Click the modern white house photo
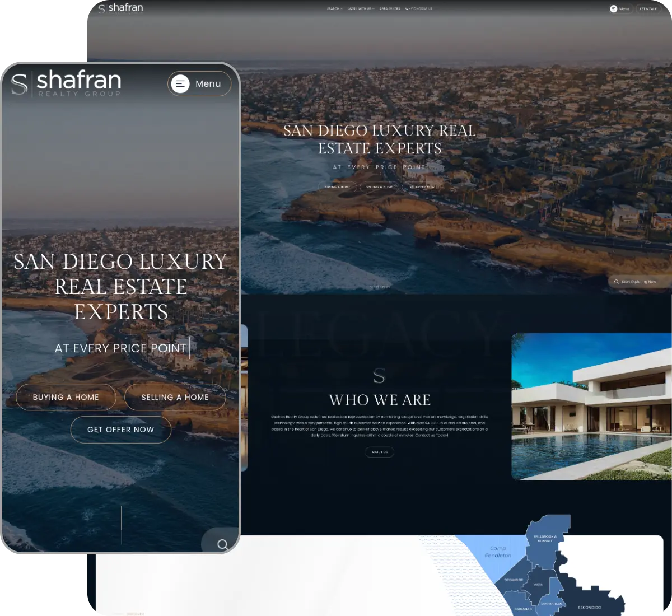This screenshot has width=672, height=616. click(x=591, y=407)
